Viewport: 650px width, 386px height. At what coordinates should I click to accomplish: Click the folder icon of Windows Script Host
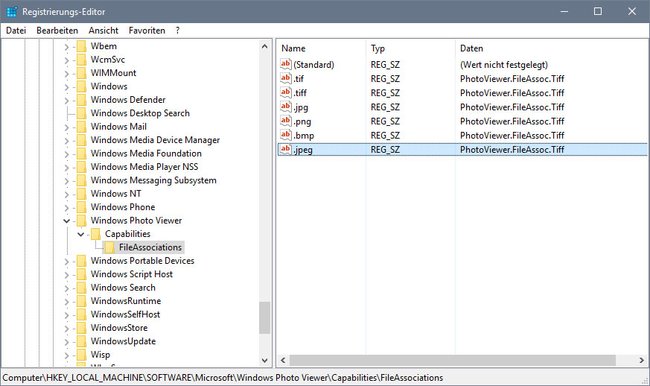tap(82, 274)
